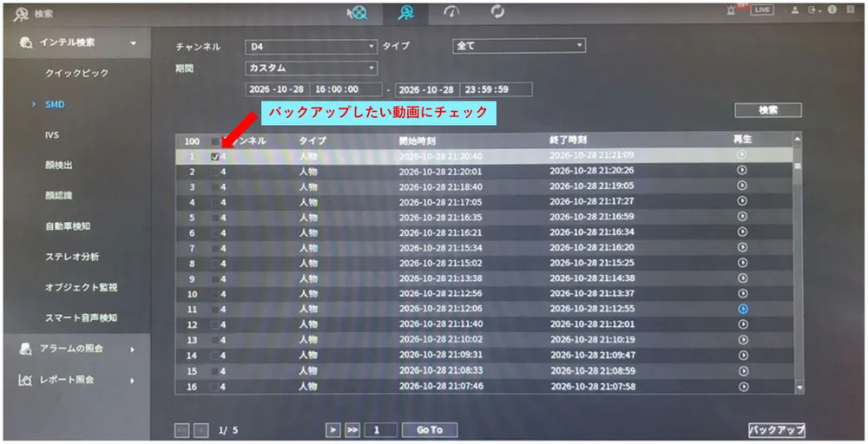The width and height of the screenshot is (868, 444).
Task: Play recording starting 21:08:33
Action: tap(744, 371)
